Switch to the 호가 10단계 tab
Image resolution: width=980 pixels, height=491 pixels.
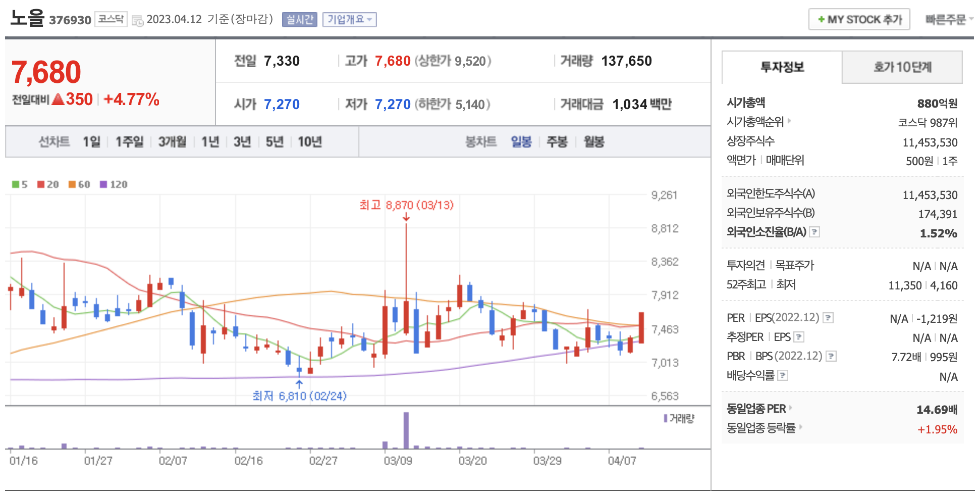click(x=902, y=67)
